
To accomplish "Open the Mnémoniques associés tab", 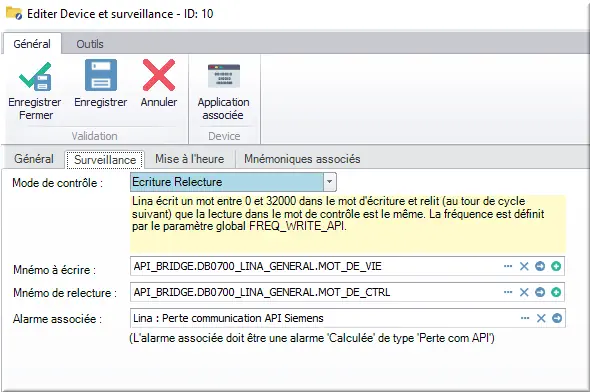I will [302, 159].
